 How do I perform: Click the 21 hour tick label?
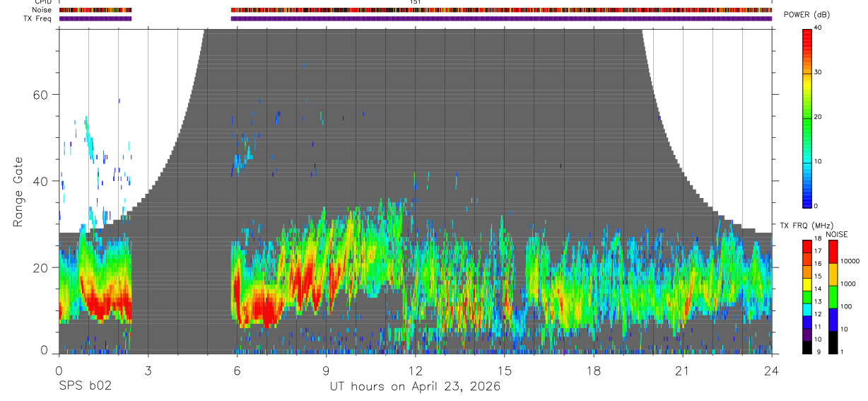pos(682,369)
